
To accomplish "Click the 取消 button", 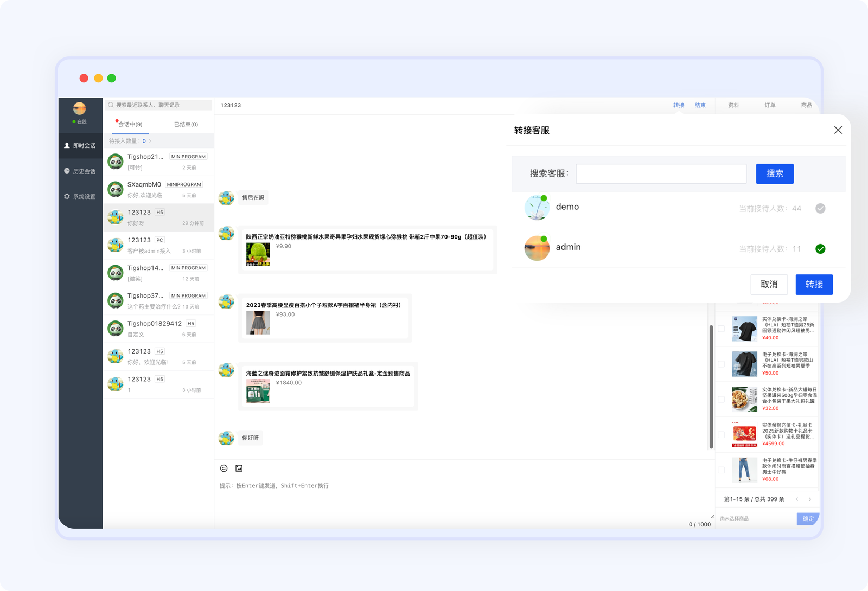I will point(769,285).
